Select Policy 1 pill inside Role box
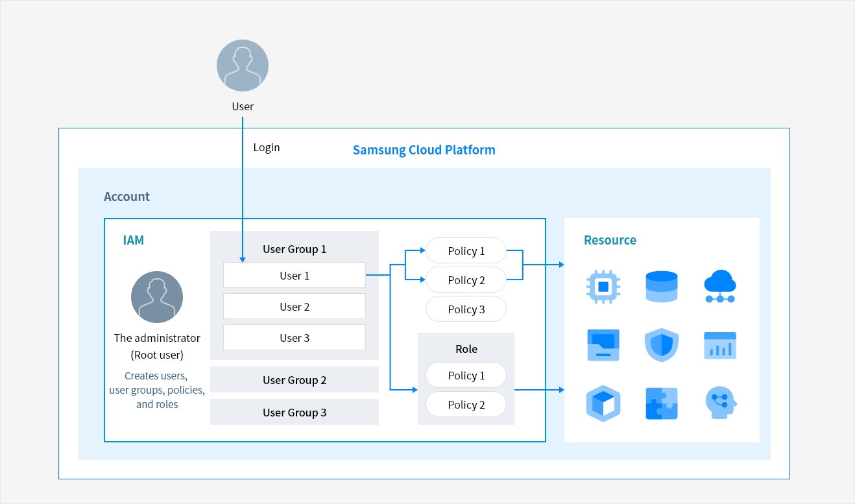This screenshot has width=855, height=504. point(466,375)
